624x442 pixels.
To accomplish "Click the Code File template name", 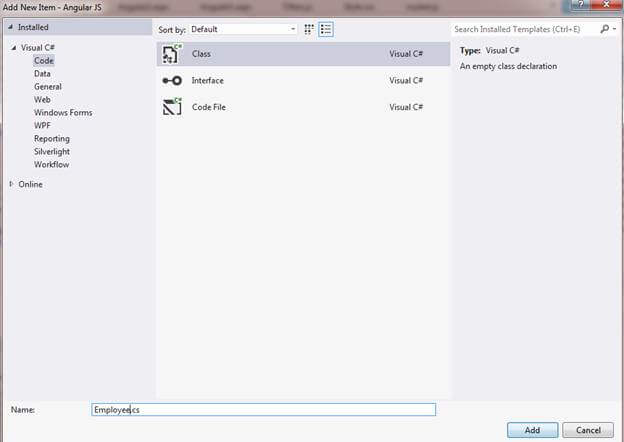I will pos(209,107).
